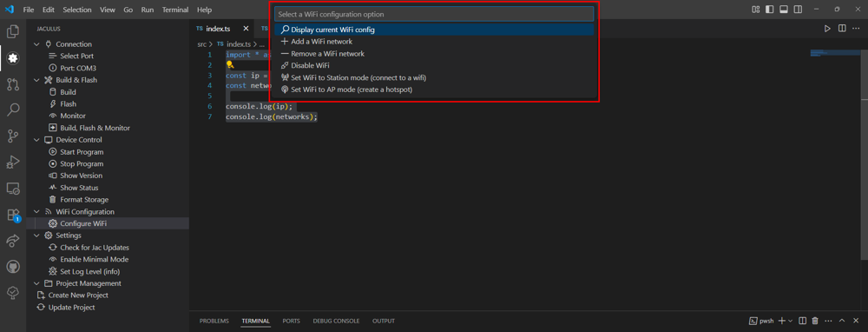The height and width of the screenshot is (332, 868).
Task: Open the Explorer view in the activity bar
Action: 13,31
